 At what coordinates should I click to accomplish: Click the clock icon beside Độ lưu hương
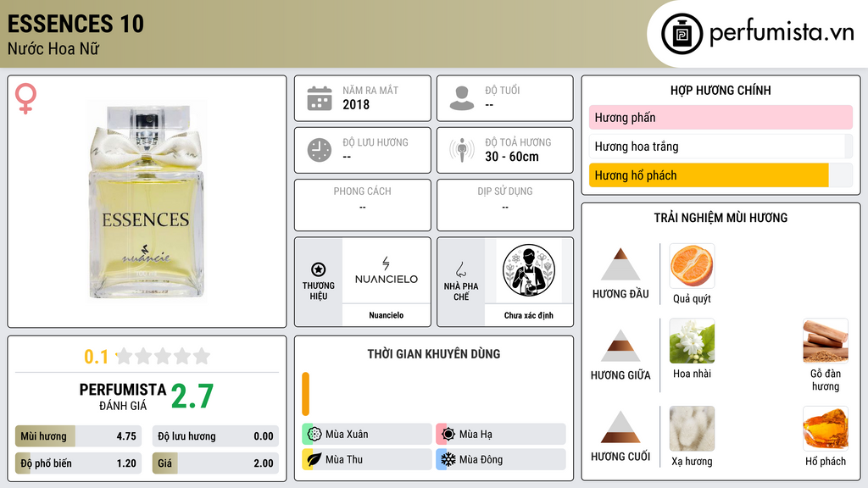(320, 151)
